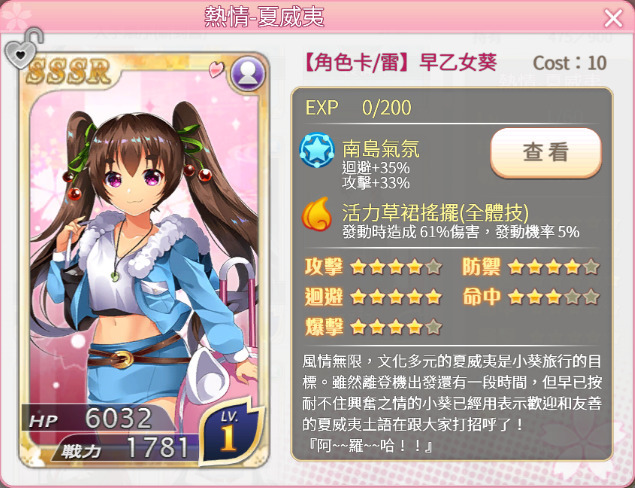Click the small pink heart icon on card
This screenshot has height=488, width=635.
(217, 68)
